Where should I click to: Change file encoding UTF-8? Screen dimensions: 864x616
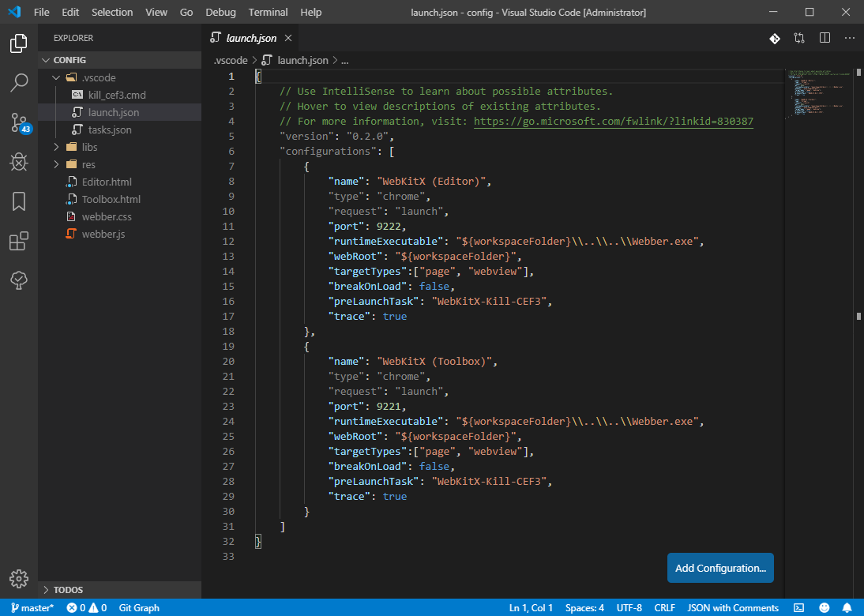629,608
